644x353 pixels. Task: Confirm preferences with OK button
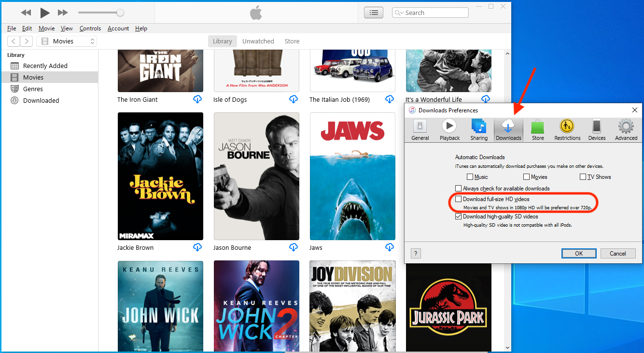[579, 253]
